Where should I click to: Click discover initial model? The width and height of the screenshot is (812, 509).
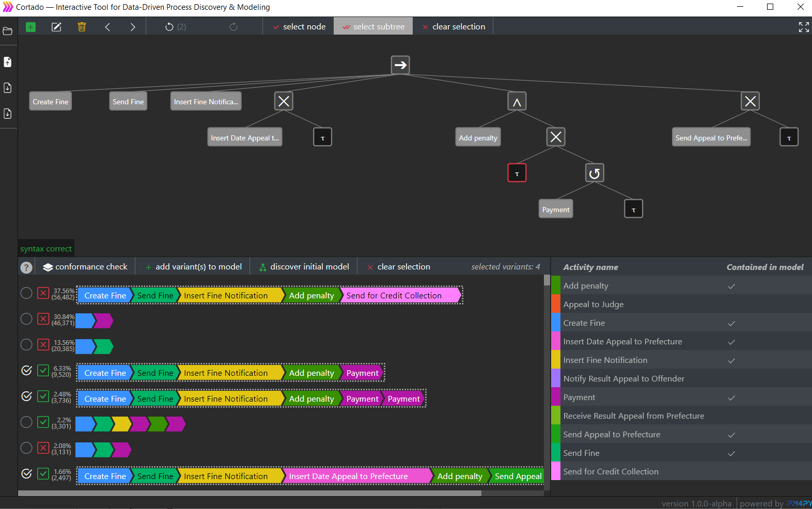(304, 267)
